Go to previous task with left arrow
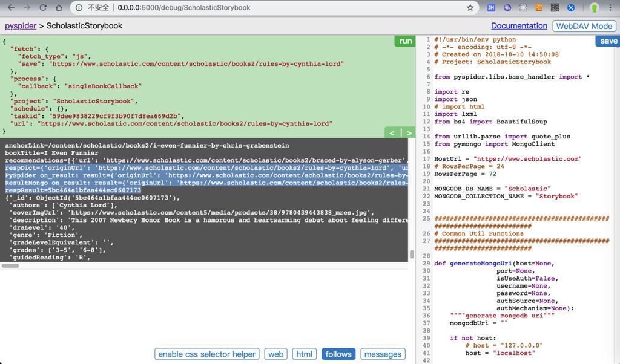Image resolution: width=620 pixels, height=364 pixels. (392, 133)
